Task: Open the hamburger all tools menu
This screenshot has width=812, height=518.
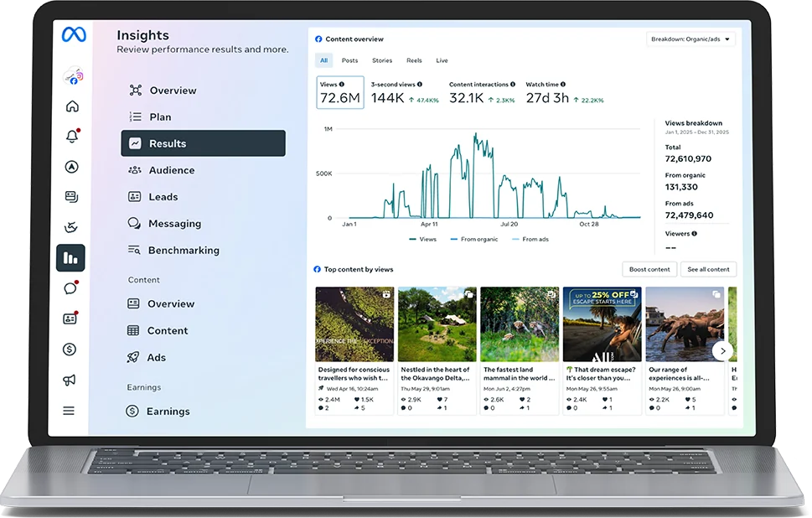Action: (x=69, y=411)
